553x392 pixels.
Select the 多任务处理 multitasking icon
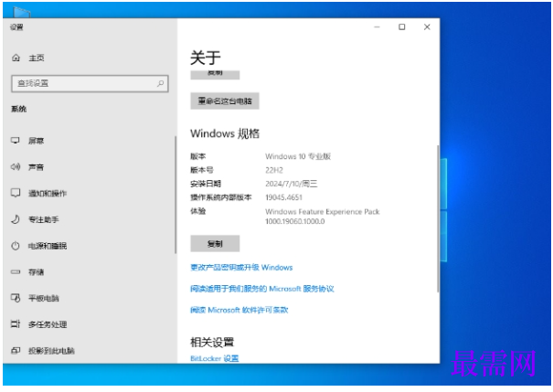pos(16,324)
